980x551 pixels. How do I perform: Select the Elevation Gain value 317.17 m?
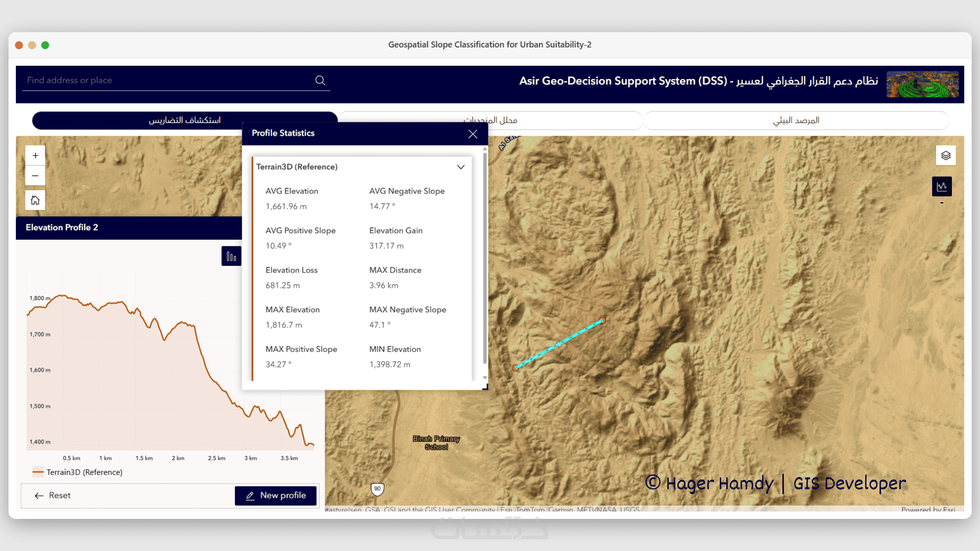pos(386,246)
